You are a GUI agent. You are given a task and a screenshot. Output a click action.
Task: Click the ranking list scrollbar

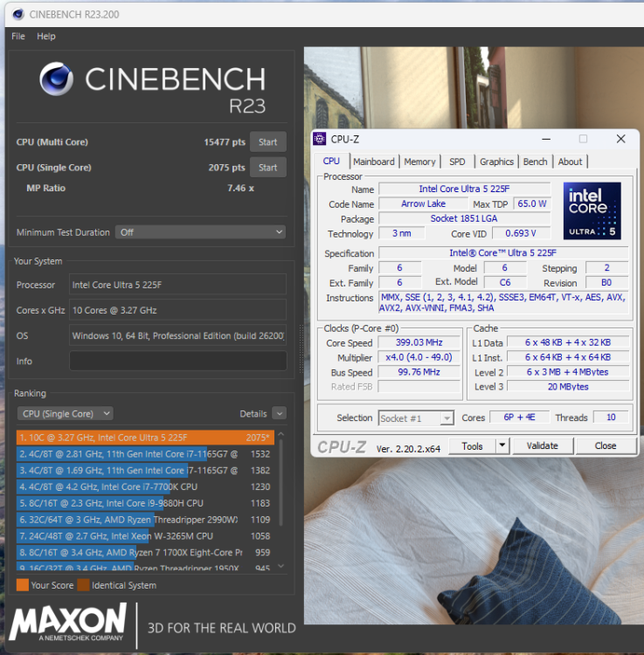click(280, 482)
